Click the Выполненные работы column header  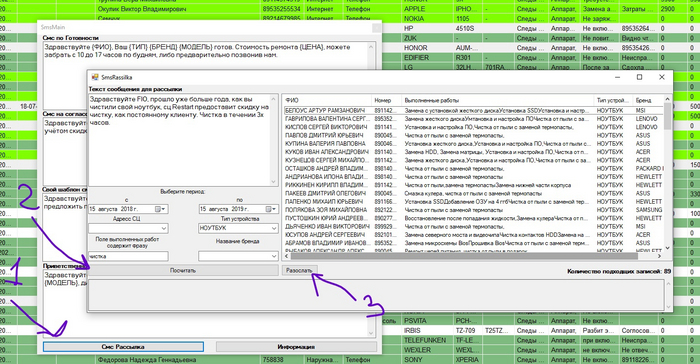click(x=497, y=100)
